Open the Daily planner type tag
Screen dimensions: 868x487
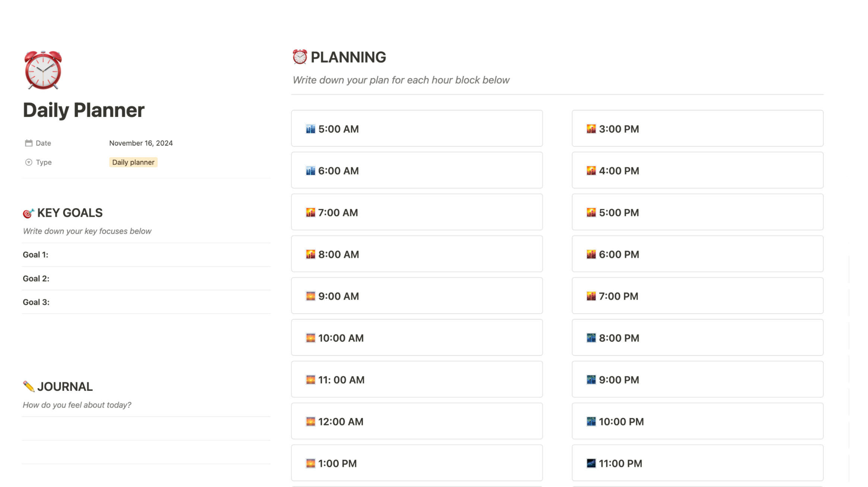click(x=133, y=162)
